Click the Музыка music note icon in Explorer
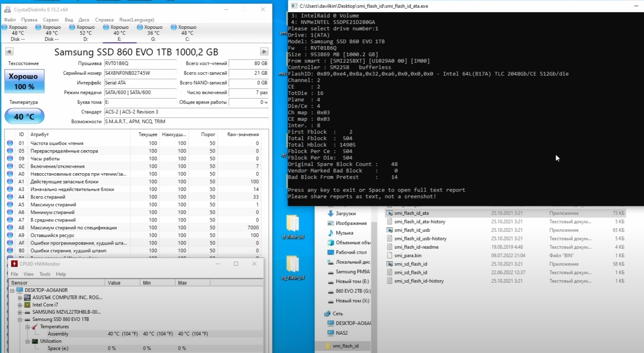This screenshot has width=644, height=353. pyautogui.click(x=331, y=233)
